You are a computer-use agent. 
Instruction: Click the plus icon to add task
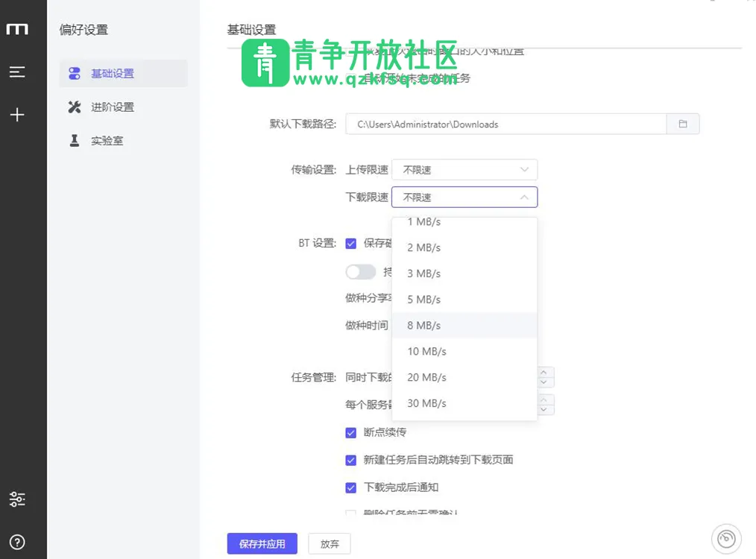[x=17, y=115]
